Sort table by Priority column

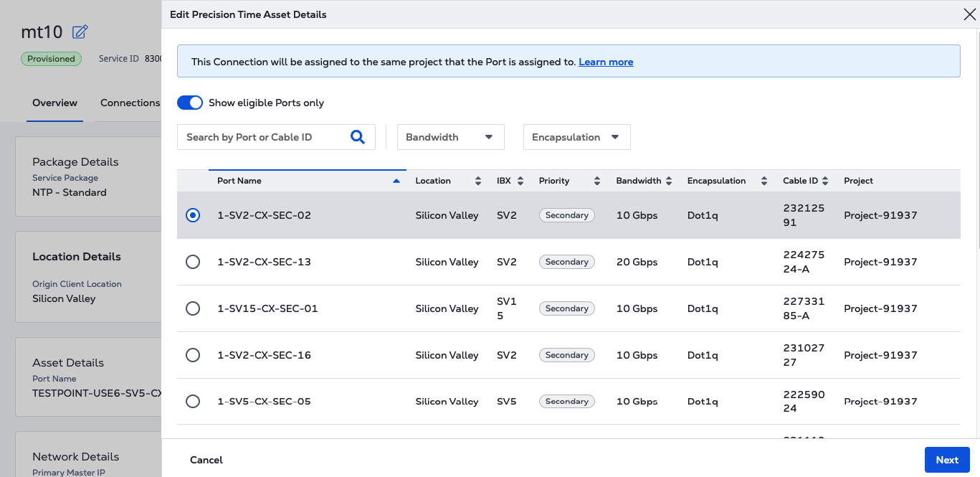[597, 181]
